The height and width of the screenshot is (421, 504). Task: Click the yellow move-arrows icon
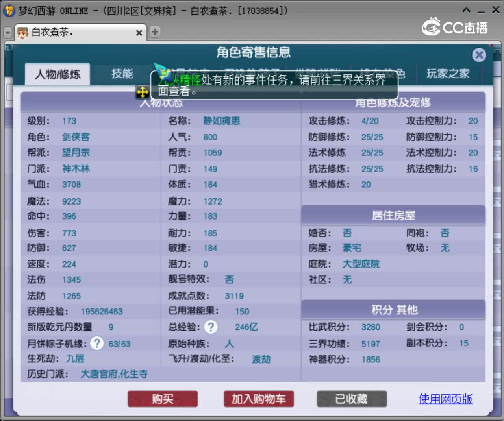click(x=142, y=92)
